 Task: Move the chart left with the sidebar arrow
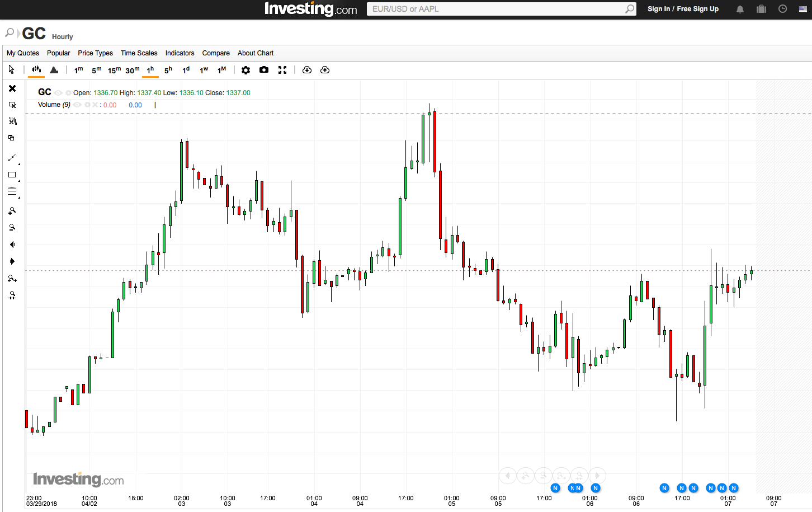point(12,245)
